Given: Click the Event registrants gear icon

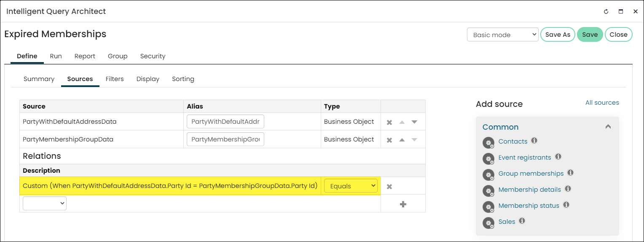Looking at the screenshot, I should (488, 159).
